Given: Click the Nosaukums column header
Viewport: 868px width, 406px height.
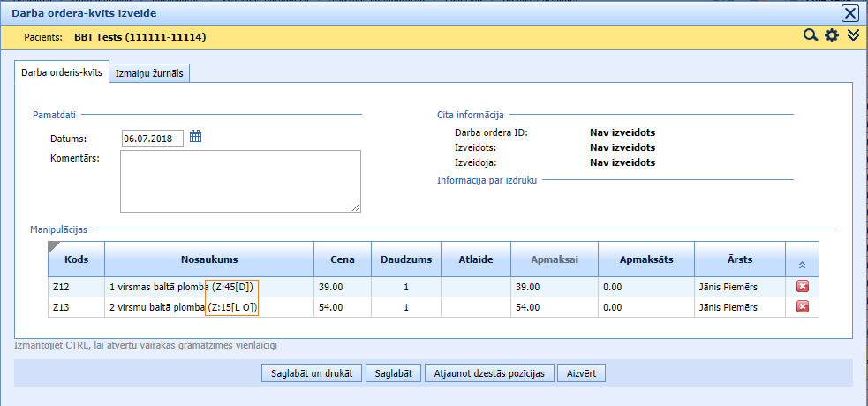Looking at the screenshot, I should [209, 259].
